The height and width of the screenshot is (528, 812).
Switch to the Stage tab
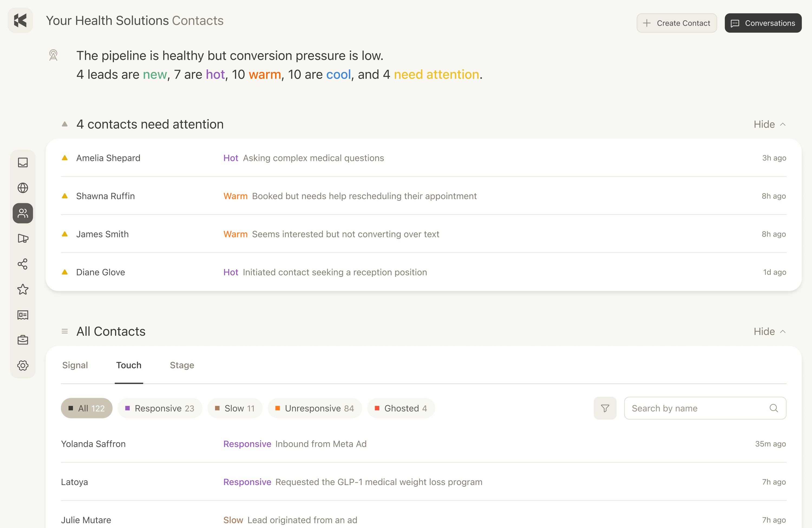coord(182,365)
